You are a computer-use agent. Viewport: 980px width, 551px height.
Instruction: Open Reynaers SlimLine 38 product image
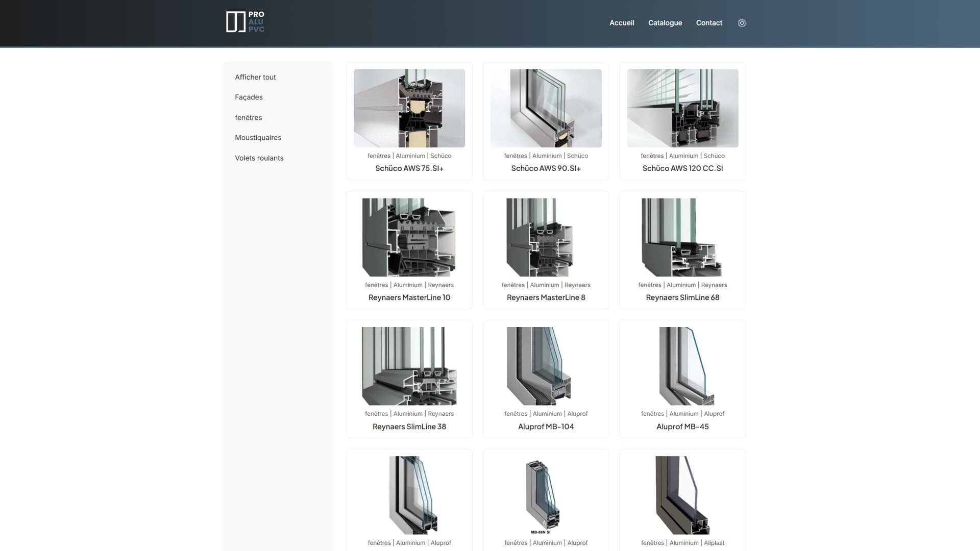coord(409,366)
